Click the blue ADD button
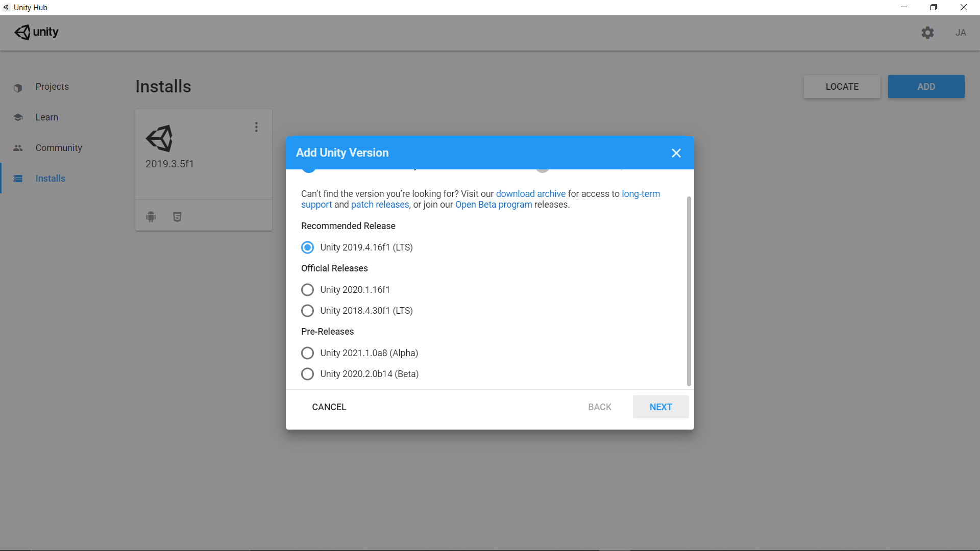 click(926, 87)
